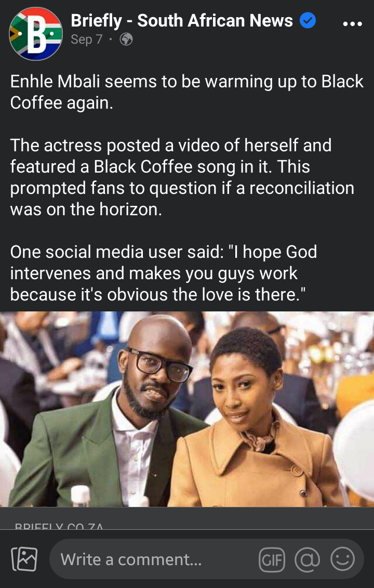The image size is (374, 588).
Task: Open the Sep 7 post timestamp
Action: [x=87, y=40]
